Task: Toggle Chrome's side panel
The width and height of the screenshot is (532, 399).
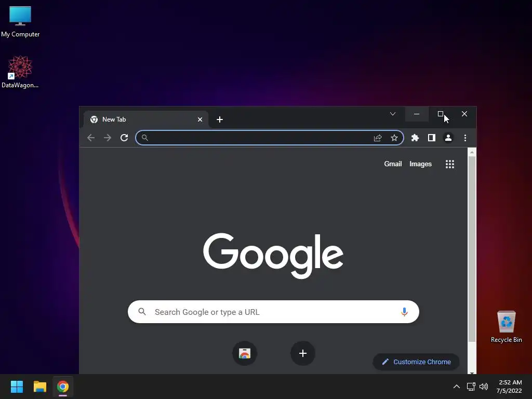Action: coord(432,138)
